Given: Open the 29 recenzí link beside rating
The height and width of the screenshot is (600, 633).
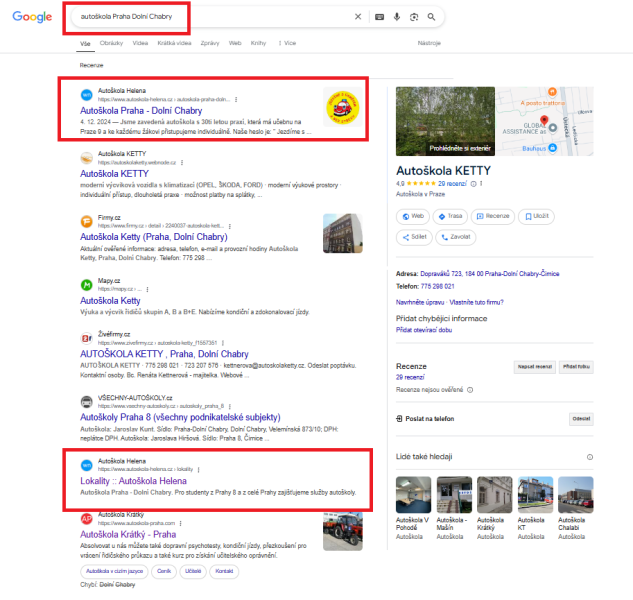Looking at the screenshot, I should tap(452, 184).
